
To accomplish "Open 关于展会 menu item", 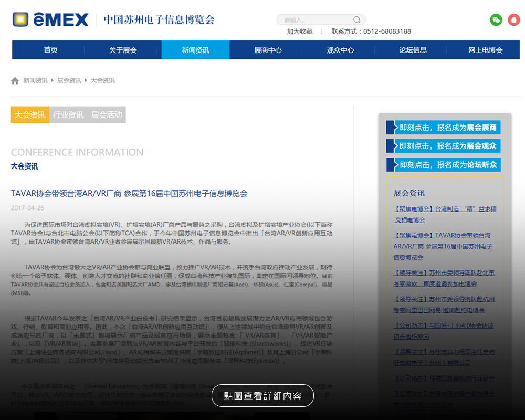I will click(123, 50).
